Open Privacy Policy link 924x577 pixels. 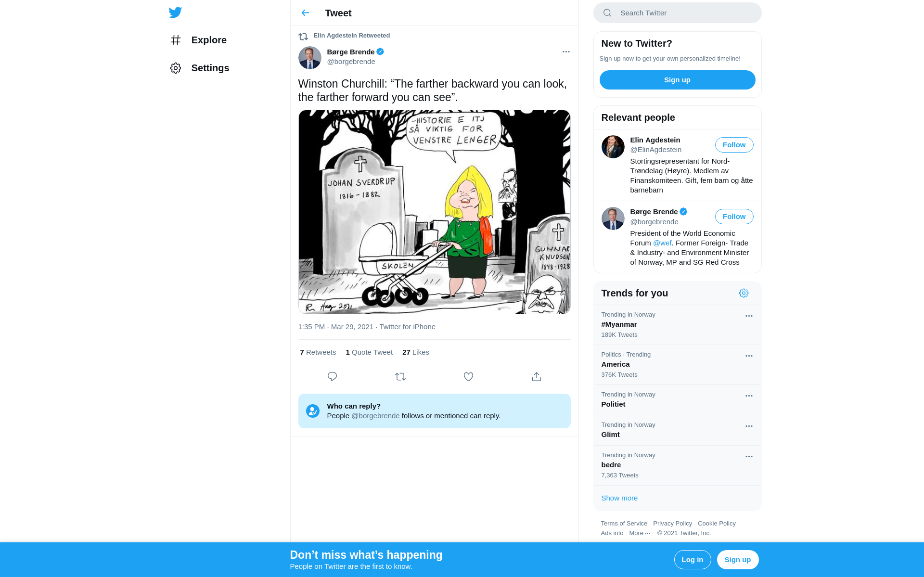click(x=672, y=524)
